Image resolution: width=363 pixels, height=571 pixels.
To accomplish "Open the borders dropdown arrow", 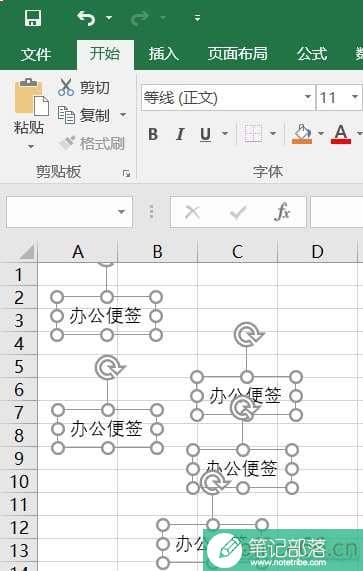I will pyautogui.click(x=273, y=134).
